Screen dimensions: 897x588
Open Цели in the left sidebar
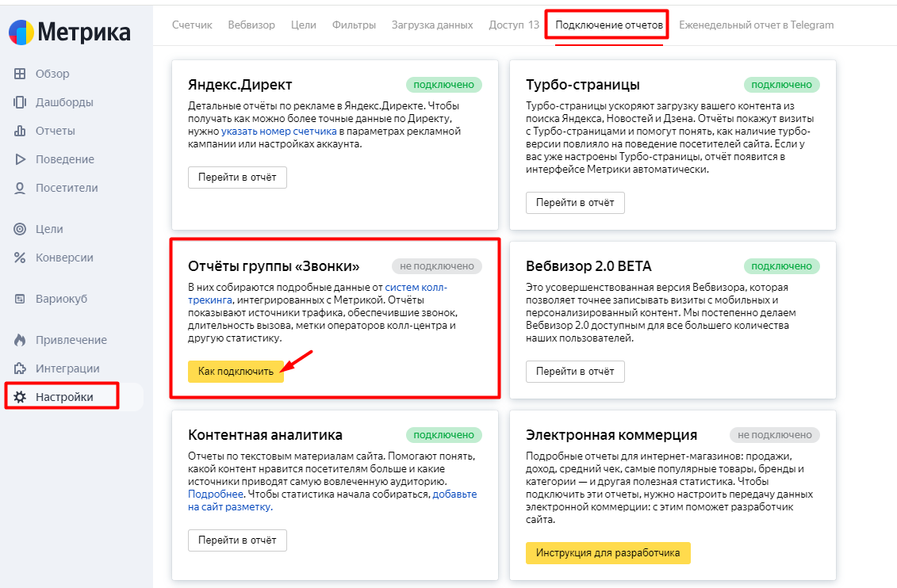(x=49, y=229)
